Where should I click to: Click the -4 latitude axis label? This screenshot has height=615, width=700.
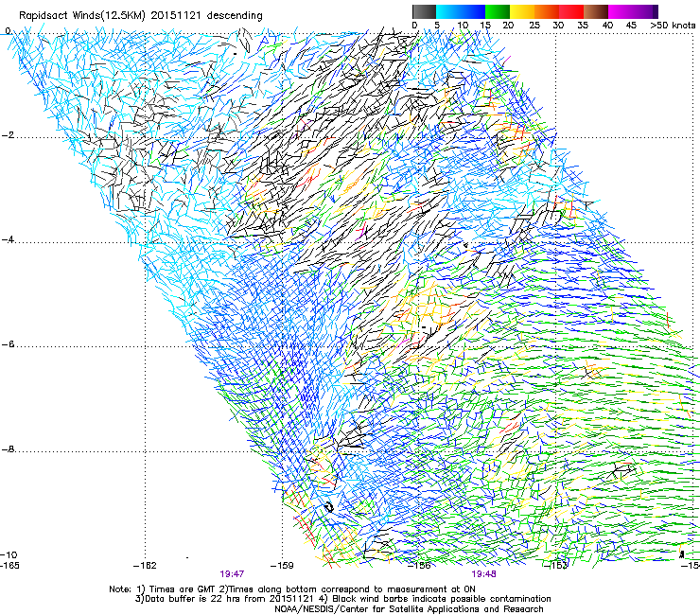tap(8, 239)
